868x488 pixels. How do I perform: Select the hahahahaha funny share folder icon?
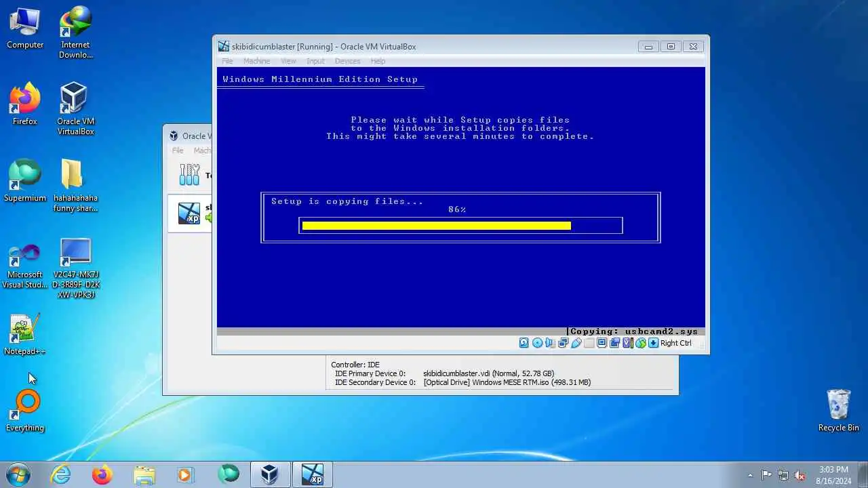click(75, 186)
